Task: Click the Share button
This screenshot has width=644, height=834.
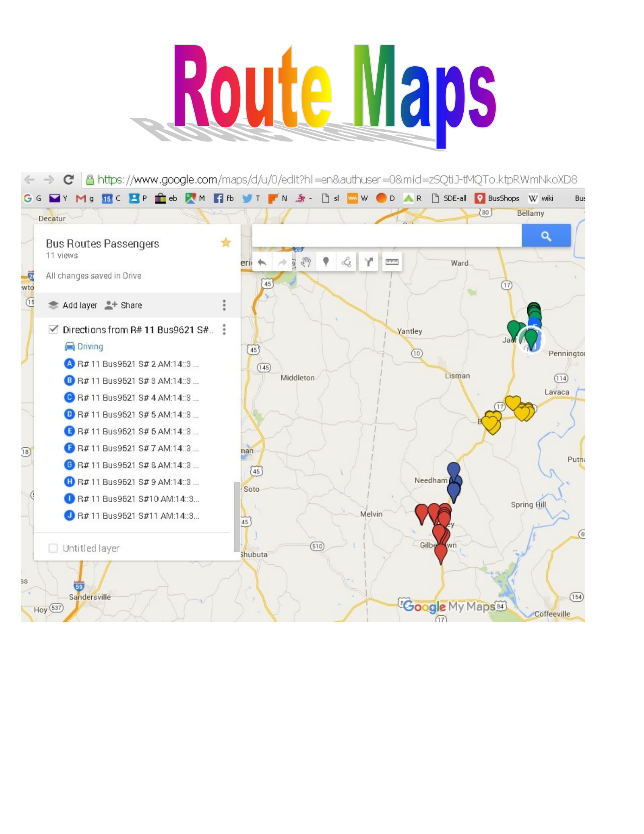Action: click(123, 305)
